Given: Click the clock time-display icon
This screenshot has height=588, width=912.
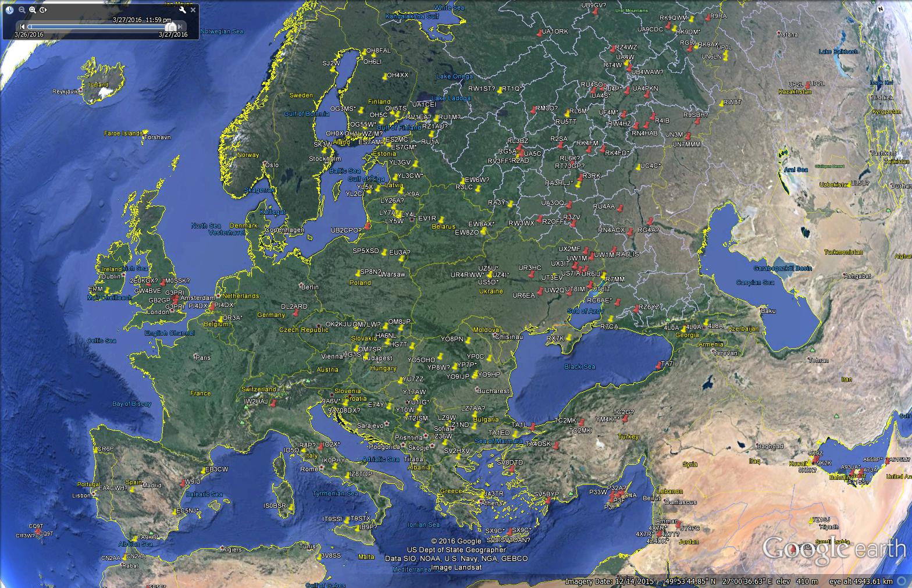Looking at the screenshot, I should (x=10, y=10).
